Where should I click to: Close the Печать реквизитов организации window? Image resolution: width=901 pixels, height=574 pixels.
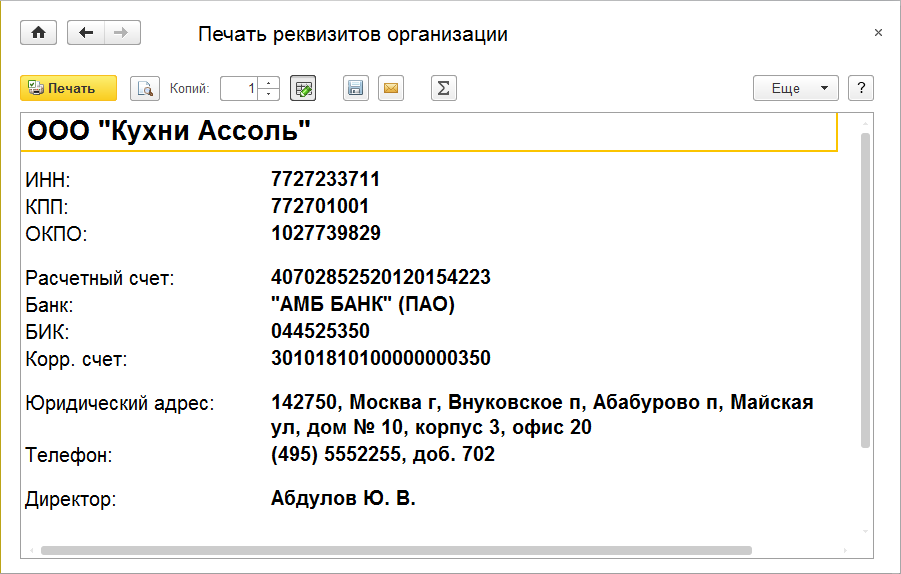pos(878,33)
